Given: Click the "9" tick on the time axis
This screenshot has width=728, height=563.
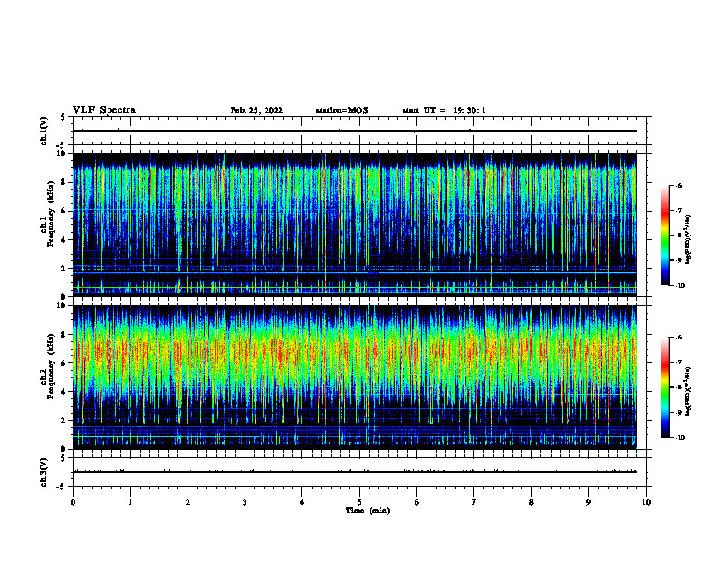Looking at the screenshot, I should pos(588,502).
